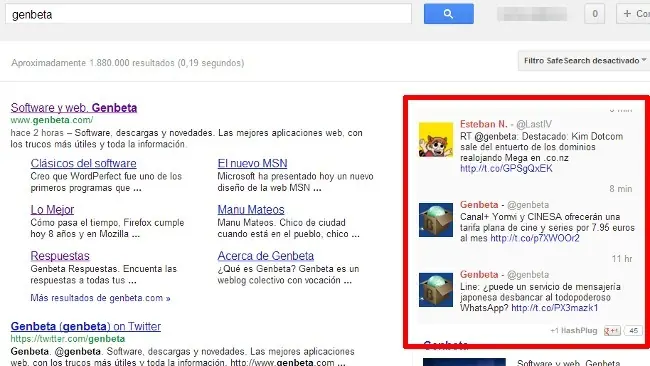Open the t.co/PX3mazk1 tweet link
650x366 pixels.
click(555, 308)
